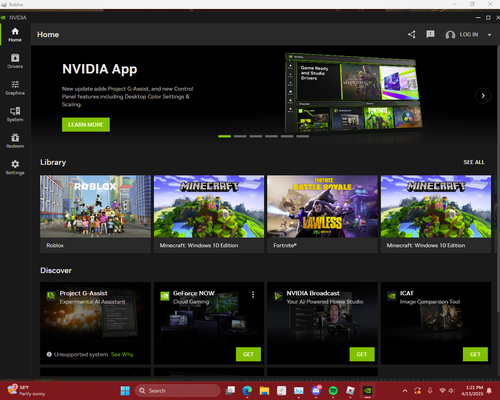Open Spotify from the taskbar

pyautogui.click(x=333, y=391)
